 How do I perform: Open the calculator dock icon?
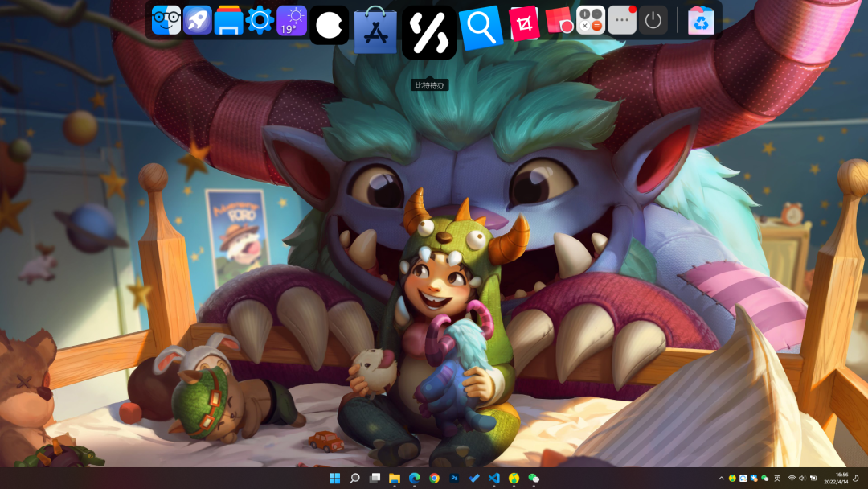point(591,21)
